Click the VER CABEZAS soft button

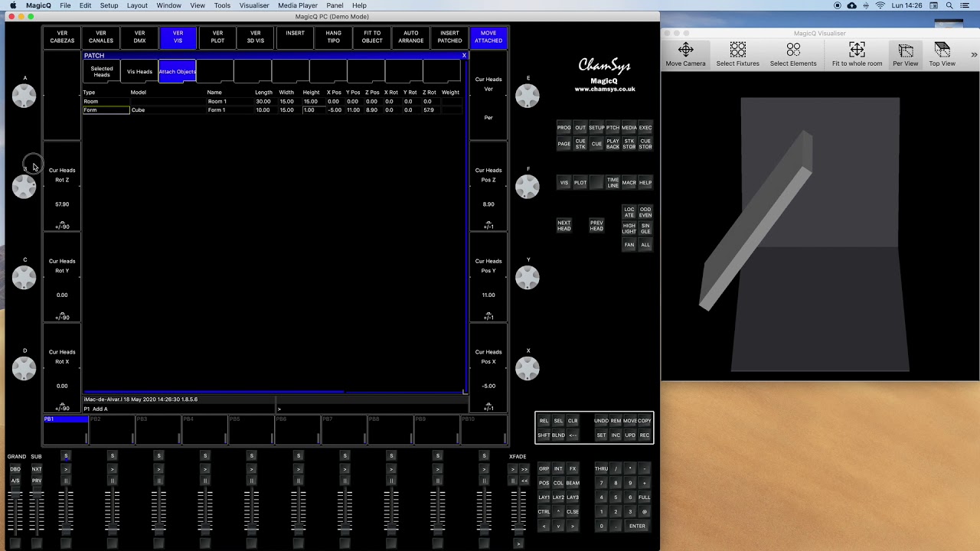coord(62,37)
